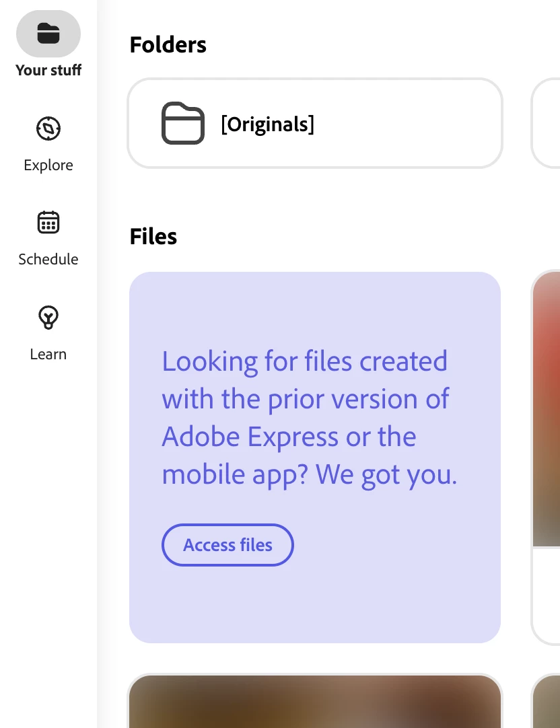Click the prior version files message text
The image size is (560, 728).
click(x=309, y=417)
